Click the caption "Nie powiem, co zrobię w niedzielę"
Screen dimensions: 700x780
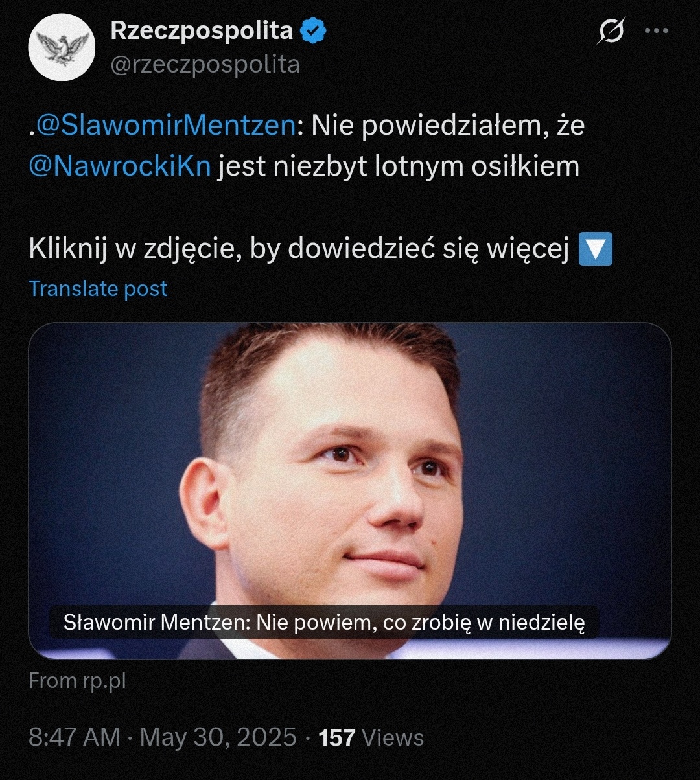pos(421,623)
